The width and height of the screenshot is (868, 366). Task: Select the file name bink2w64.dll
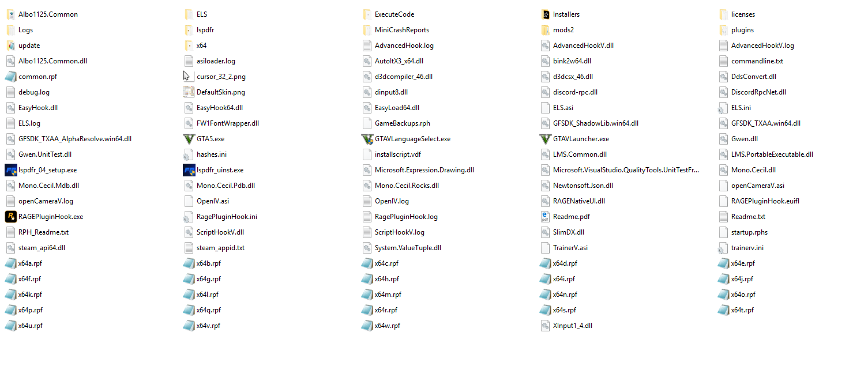572,61
